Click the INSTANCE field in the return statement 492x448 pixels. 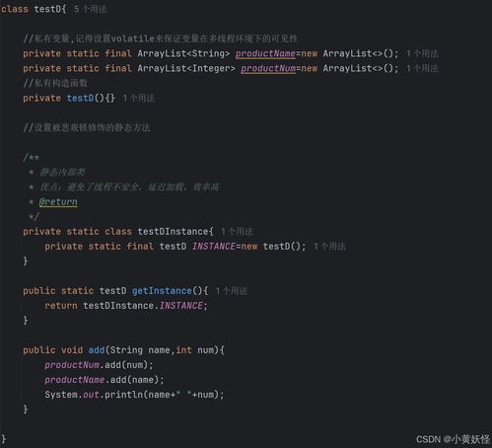click(181, 306)
